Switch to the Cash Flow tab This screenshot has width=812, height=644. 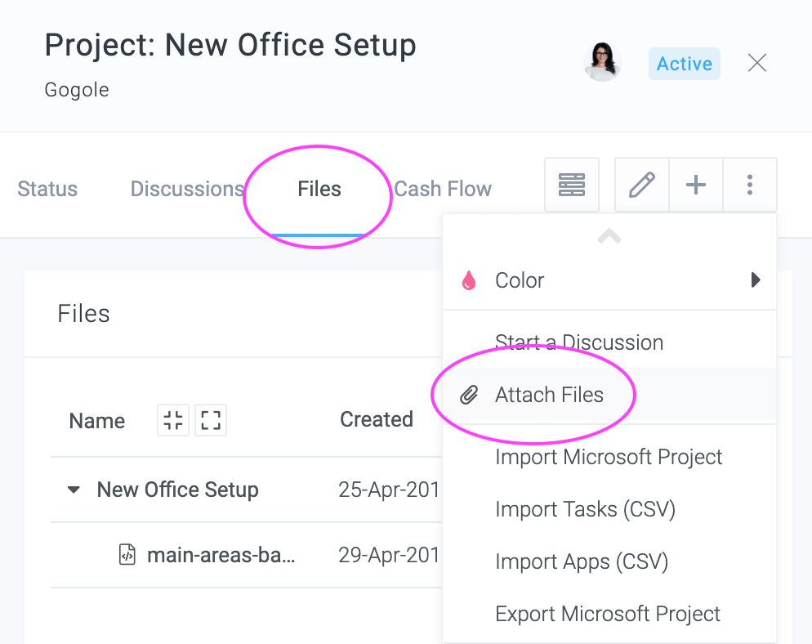(443, 189)
